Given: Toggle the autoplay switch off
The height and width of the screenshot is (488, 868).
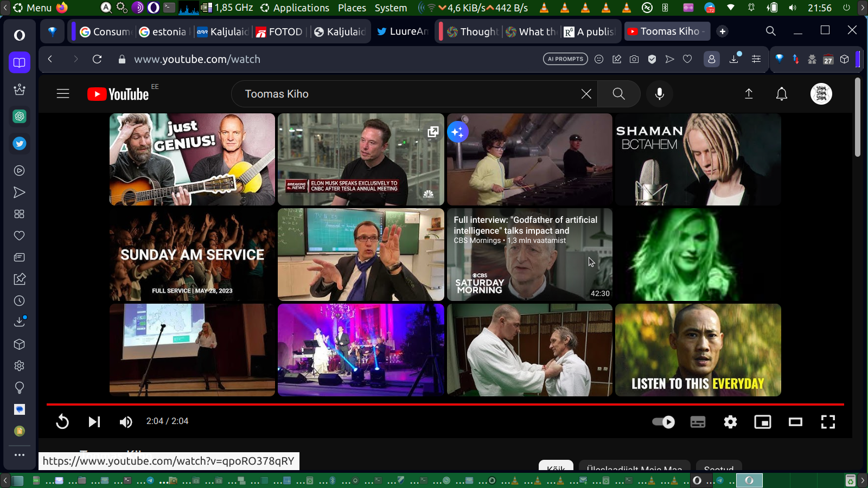Looking at the screenshot, I should coord(663,421).
